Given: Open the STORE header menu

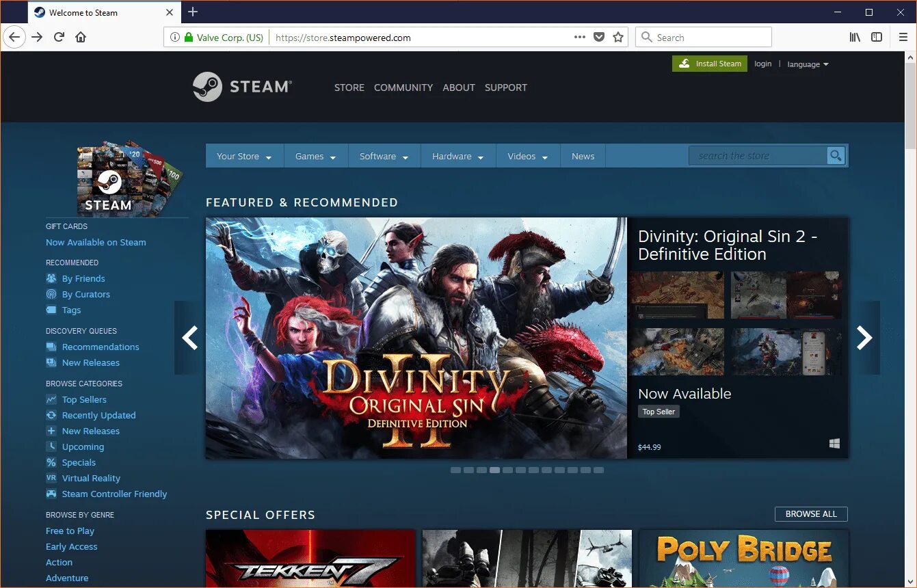Looking at the screenshot, I should click(x=349, y=88).
